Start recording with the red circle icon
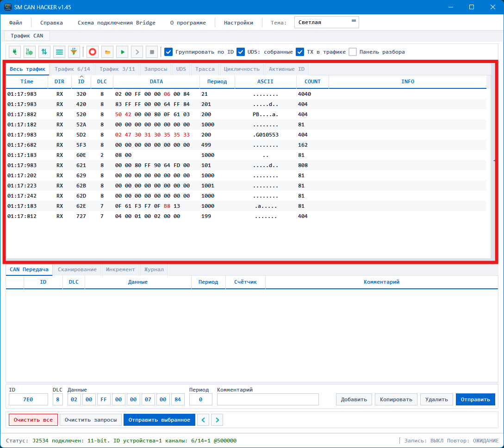The image size is (504, 448). [x=93, y=52]
